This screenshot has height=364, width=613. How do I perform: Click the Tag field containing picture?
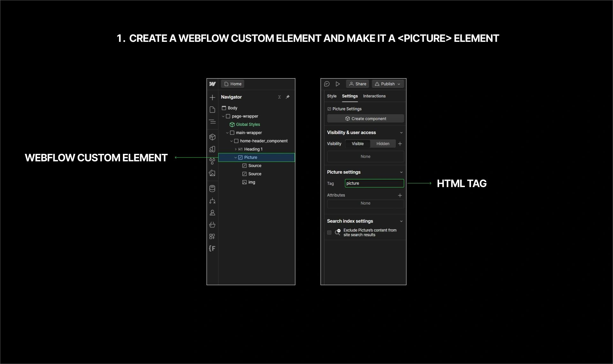click(374, 183)
